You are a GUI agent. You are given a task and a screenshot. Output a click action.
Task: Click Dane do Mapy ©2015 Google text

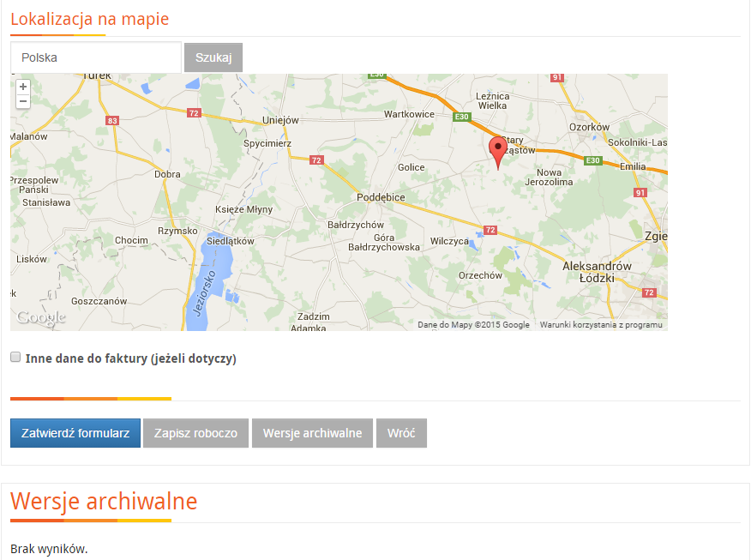(x=474, y=325)
